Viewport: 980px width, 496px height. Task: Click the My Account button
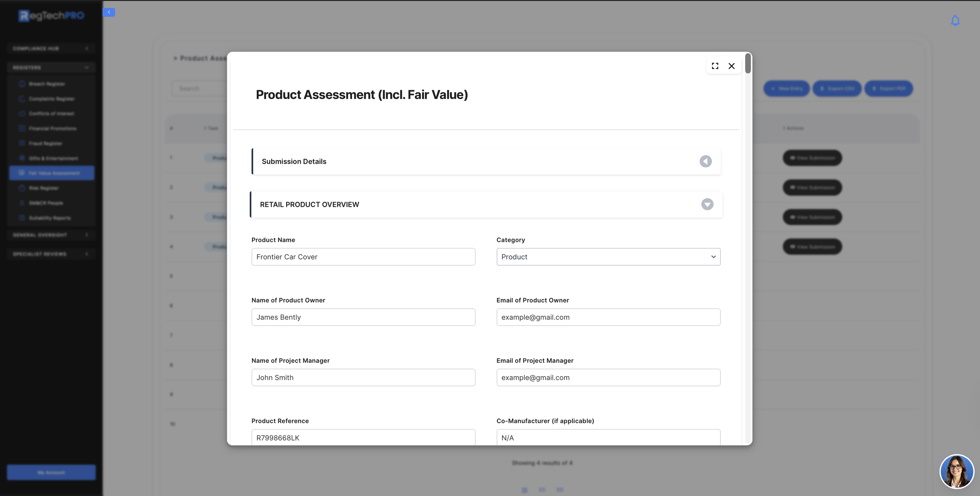coord(51,472)
